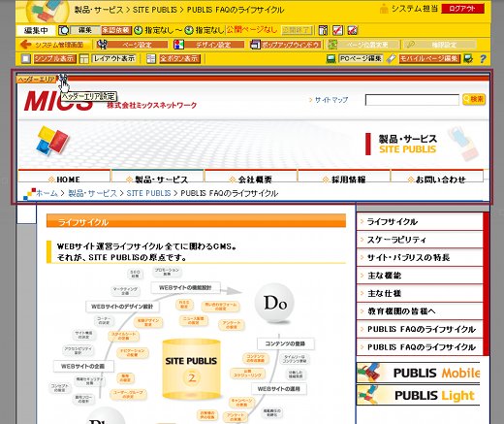Open 主な機能 in the side menu
This screenshot has width=504, height=424.
click(420, 276)
